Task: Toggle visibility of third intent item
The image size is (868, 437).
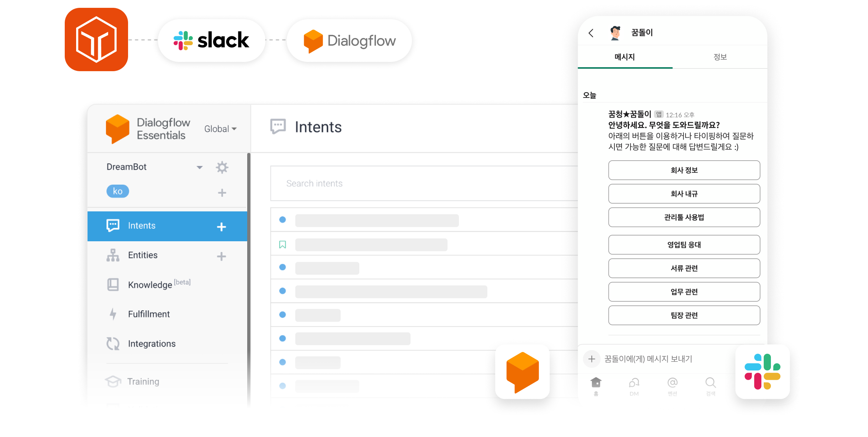Action: click(x=283, y=268)
